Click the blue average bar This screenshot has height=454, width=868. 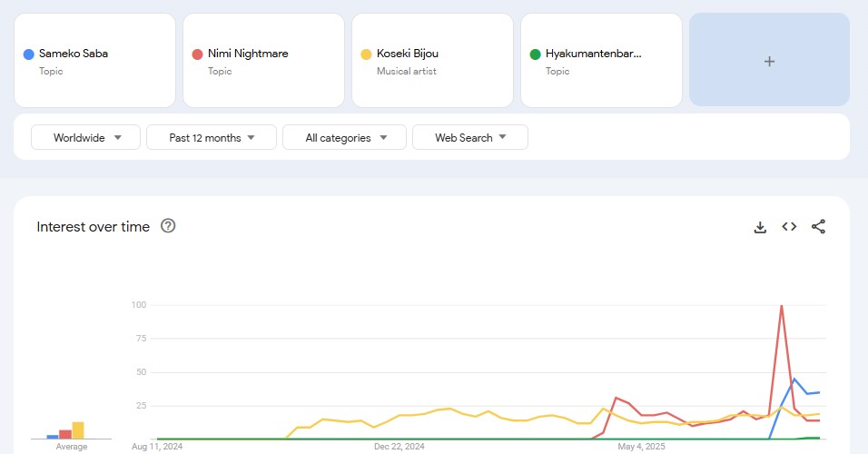53,437
